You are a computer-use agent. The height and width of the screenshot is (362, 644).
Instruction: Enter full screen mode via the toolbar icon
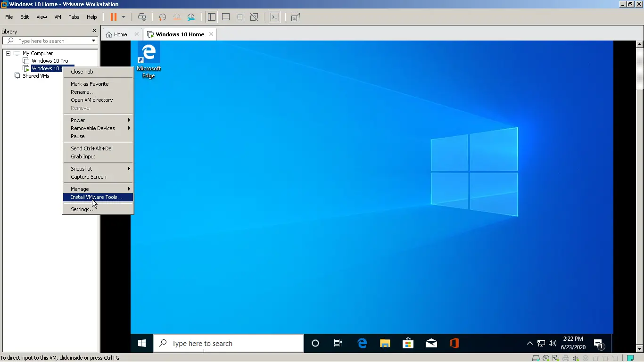[x=240, y=17]
